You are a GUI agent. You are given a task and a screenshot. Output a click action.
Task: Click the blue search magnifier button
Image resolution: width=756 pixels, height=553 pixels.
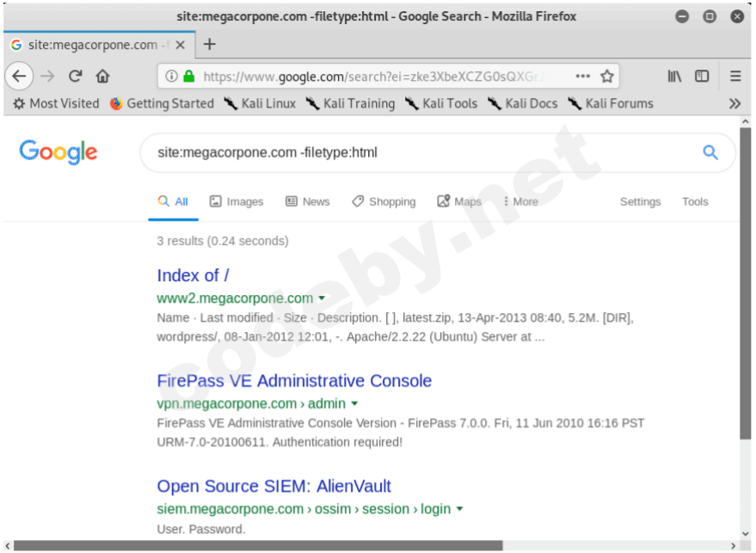[710, 152]
